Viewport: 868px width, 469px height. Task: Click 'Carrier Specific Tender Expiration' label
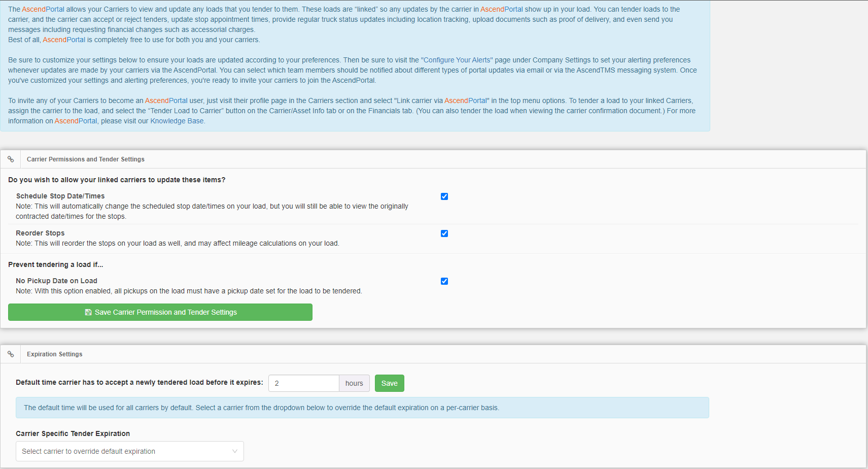73,433
